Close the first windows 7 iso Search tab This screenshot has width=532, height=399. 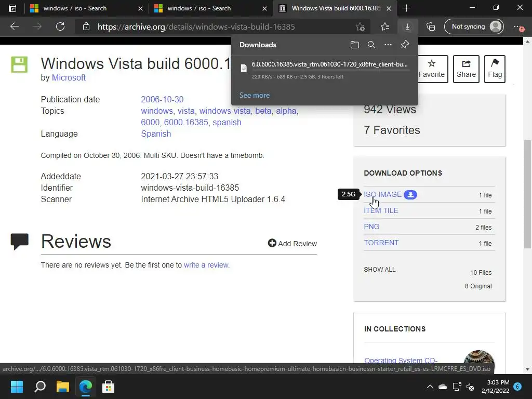coord(140,8)
